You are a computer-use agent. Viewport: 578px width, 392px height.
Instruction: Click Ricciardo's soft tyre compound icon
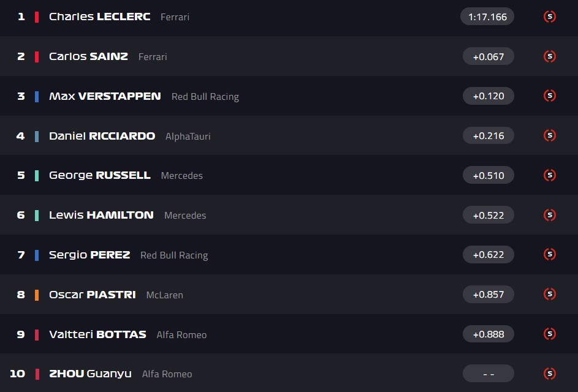click(550, 135)
